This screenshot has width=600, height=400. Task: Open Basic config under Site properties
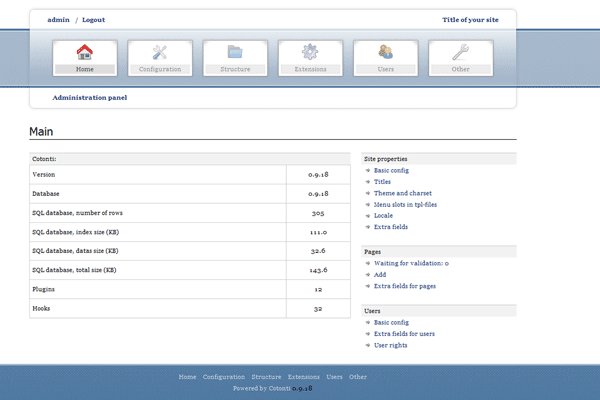click(391, 170)
